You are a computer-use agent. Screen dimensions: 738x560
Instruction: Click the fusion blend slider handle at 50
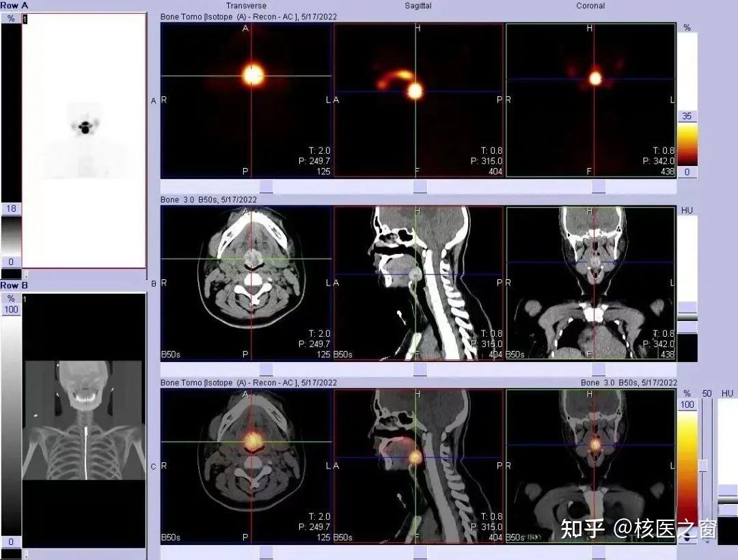[702, 466]
